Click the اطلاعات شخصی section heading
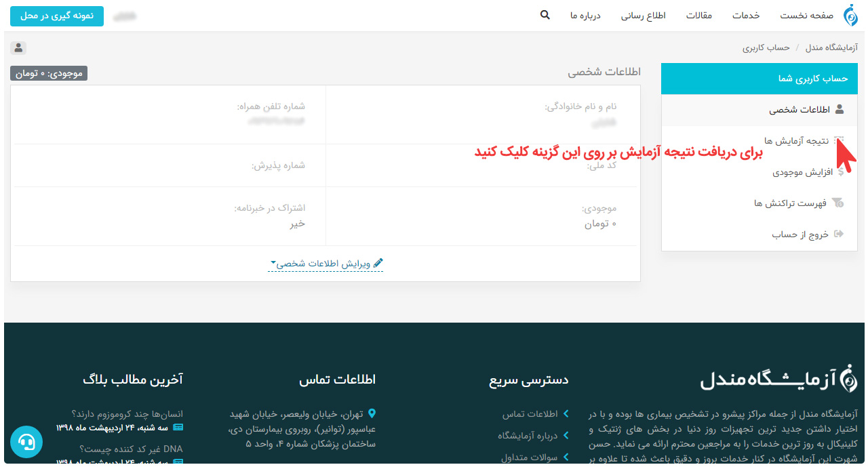The height and width of the screenshot is (467, 868). pyautogui.click(x=604, y=71)
